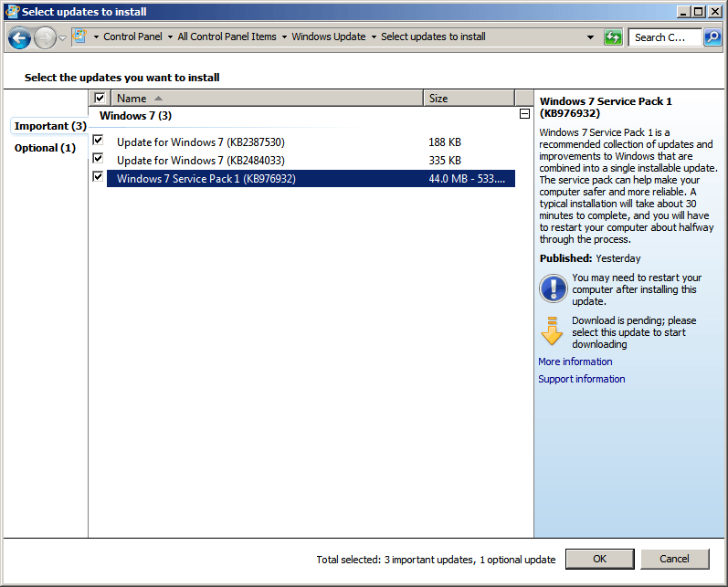Image resolution: width=728 pixels, height=587 pixels.
Task: Uncheck Update for Windows 7 (KB2484033)
Action: tap(98, 159)
